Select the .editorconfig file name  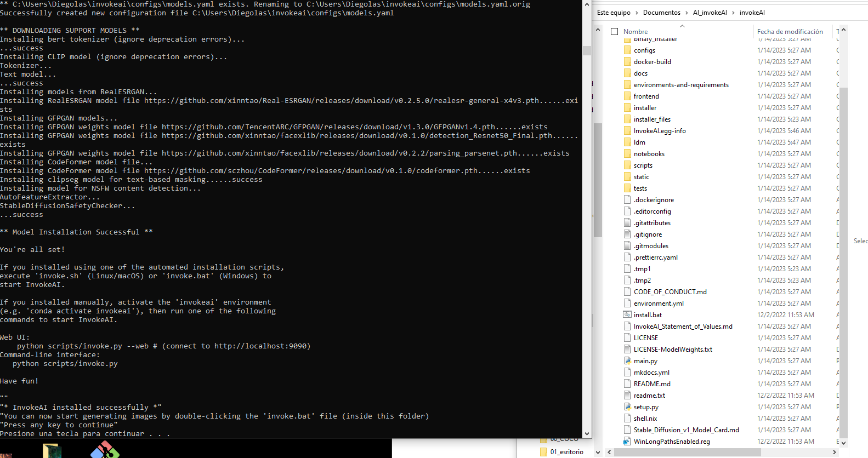(652, 211)
